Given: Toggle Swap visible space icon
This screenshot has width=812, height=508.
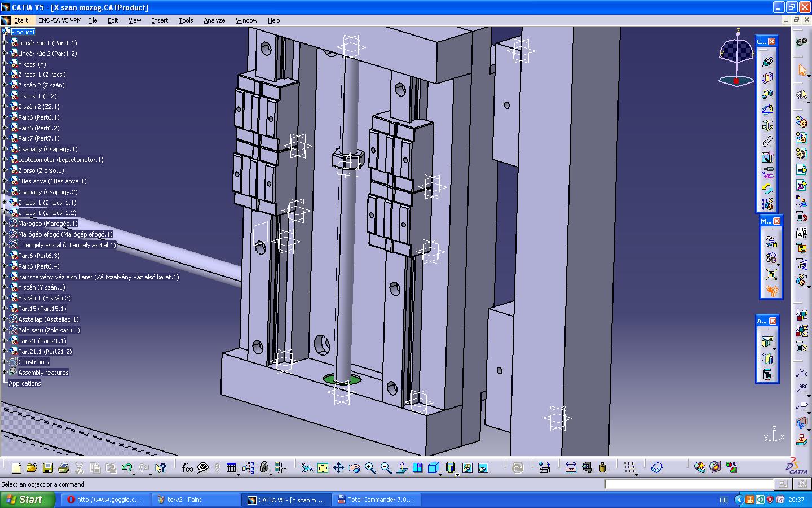Looking at the screenshot, I should (483, 468).
